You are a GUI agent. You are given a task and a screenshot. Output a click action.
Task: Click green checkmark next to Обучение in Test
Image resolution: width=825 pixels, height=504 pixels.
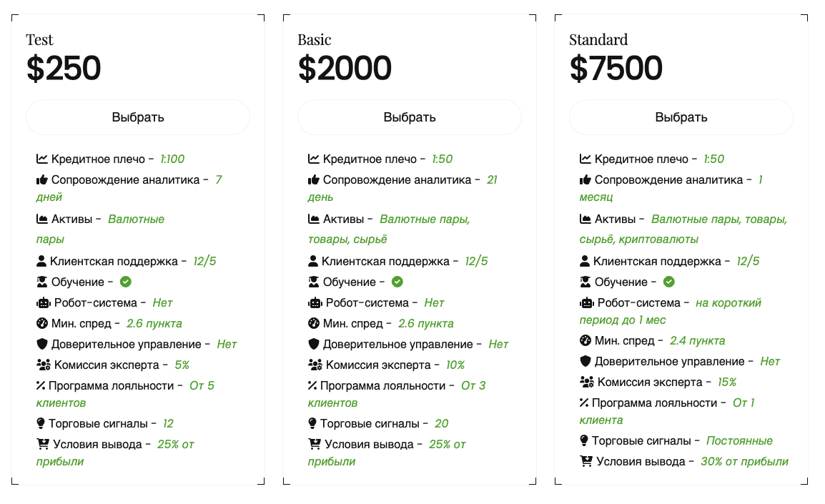coord(125,282)
